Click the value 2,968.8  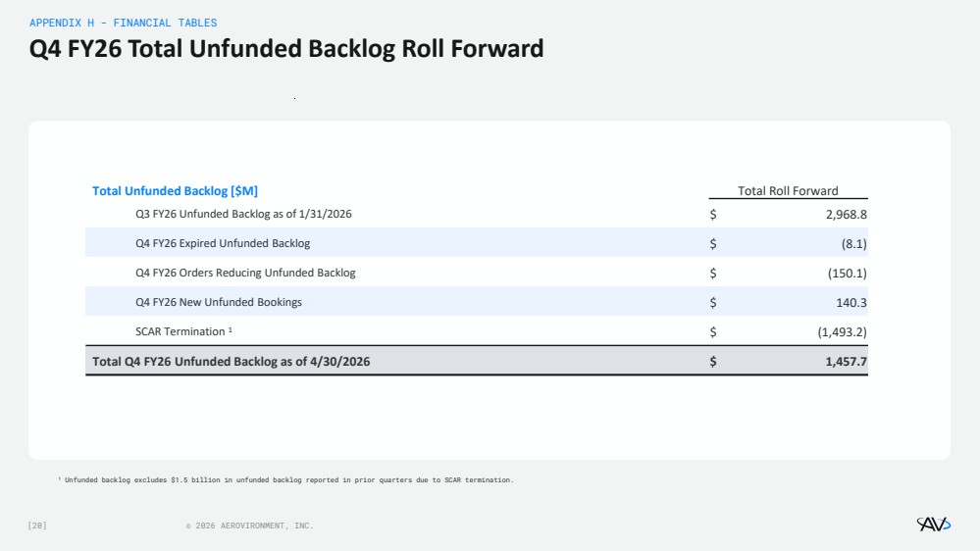point(847,215)
